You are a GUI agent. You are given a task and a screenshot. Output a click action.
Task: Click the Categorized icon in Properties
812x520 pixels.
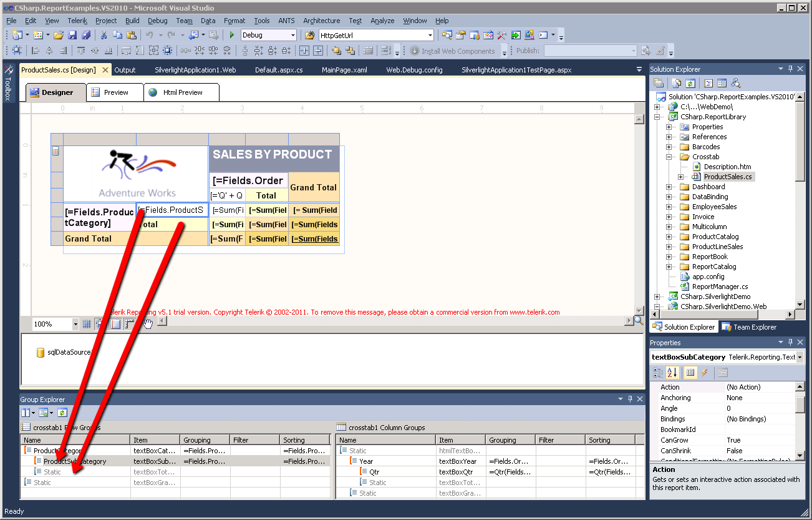(x=658, y=373)
